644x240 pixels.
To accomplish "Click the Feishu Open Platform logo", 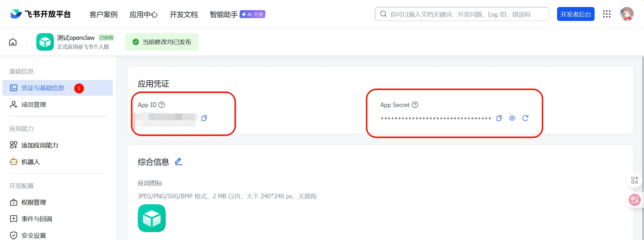I will coord(40,14).
